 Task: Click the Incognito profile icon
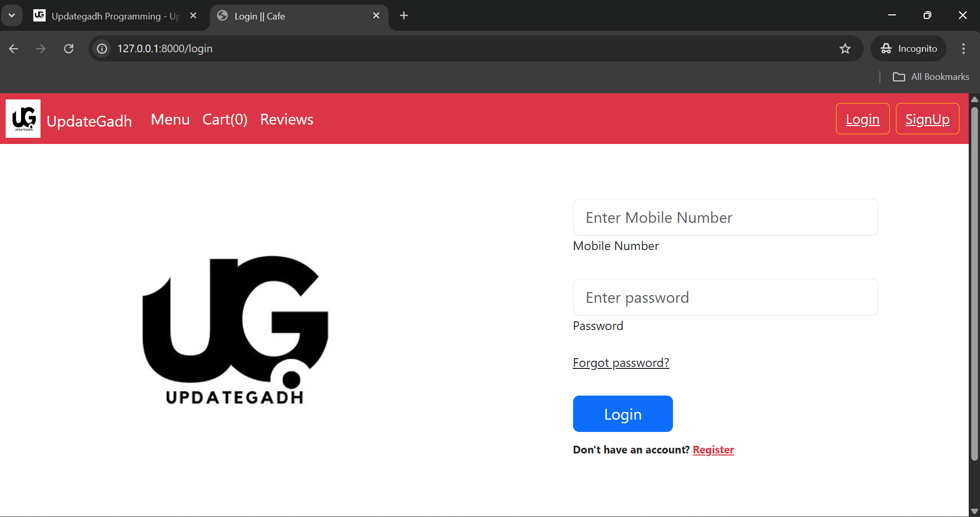887,49
